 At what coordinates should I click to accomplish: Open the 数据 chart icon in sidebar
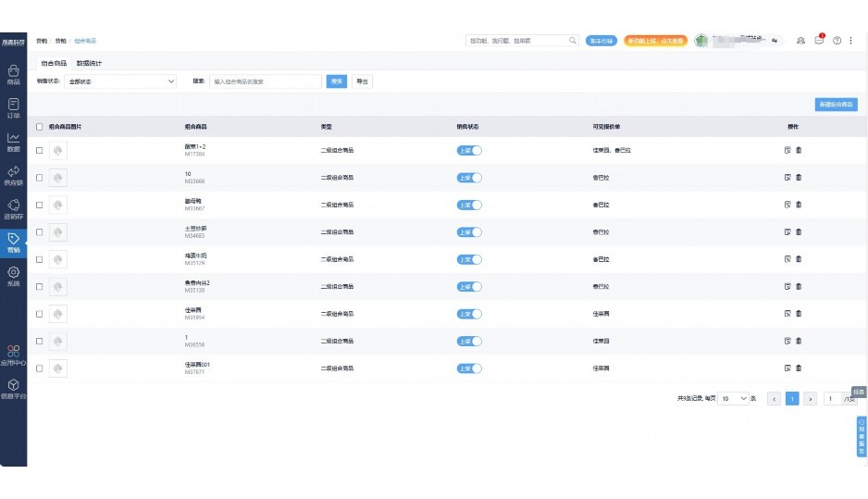(13, 142)
